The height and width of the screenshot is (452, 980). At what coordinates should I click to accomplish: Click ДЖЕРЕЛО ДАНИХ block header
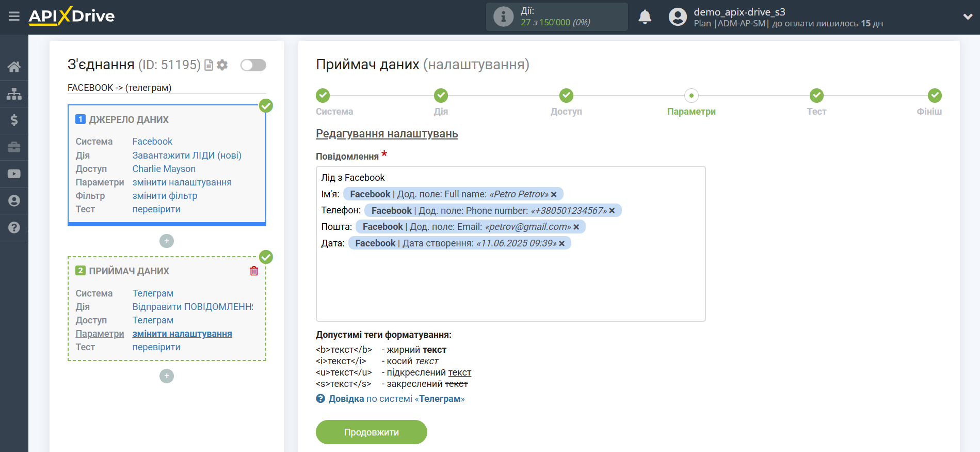pos(128,120)
